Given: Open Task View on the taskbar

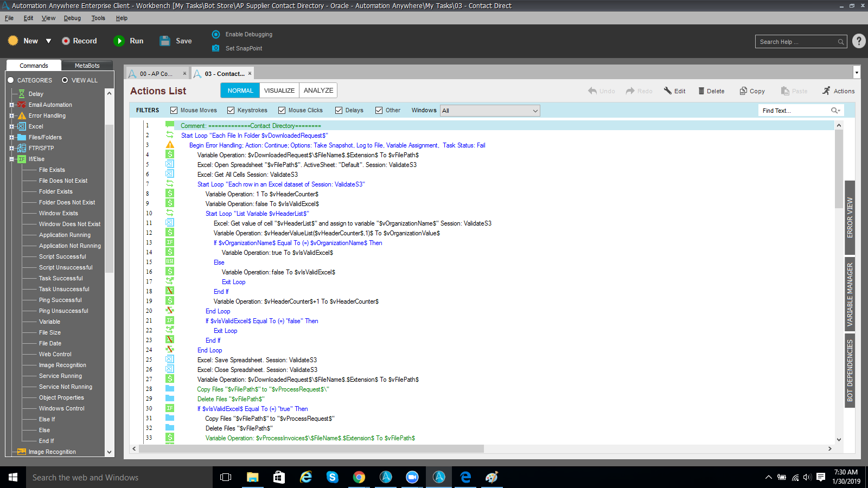Looking at the screenshot, I should [x=226, y=477].
